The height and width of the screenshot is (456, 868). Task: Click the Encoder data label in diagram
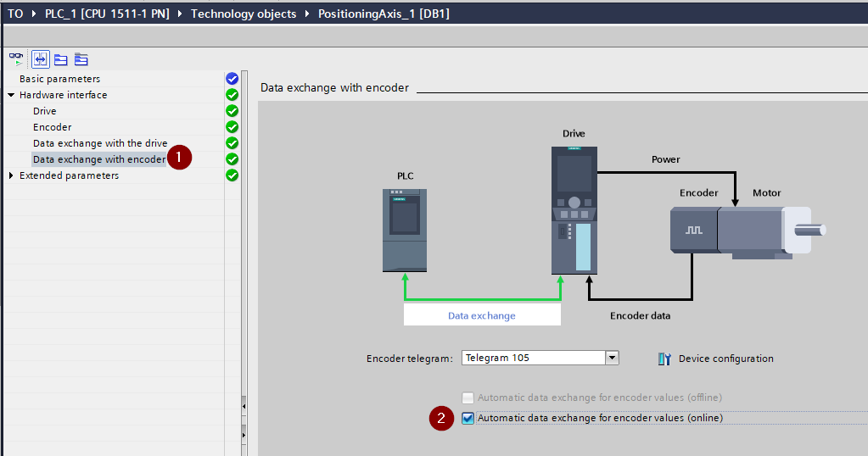[x=640, y=315]
